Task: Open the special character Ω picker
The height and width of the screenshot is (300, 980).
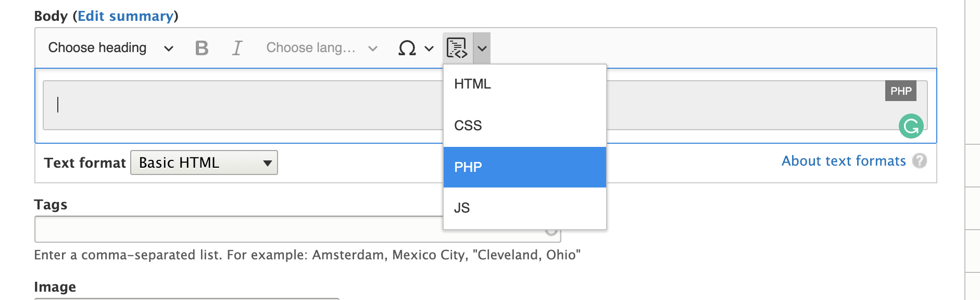Action: pyautogui.click(x=407, y=48)
